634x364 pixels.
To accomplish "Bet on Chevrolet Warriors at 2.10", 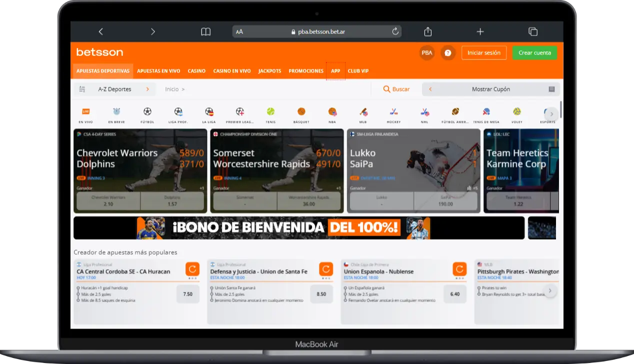I will point(108,201).
